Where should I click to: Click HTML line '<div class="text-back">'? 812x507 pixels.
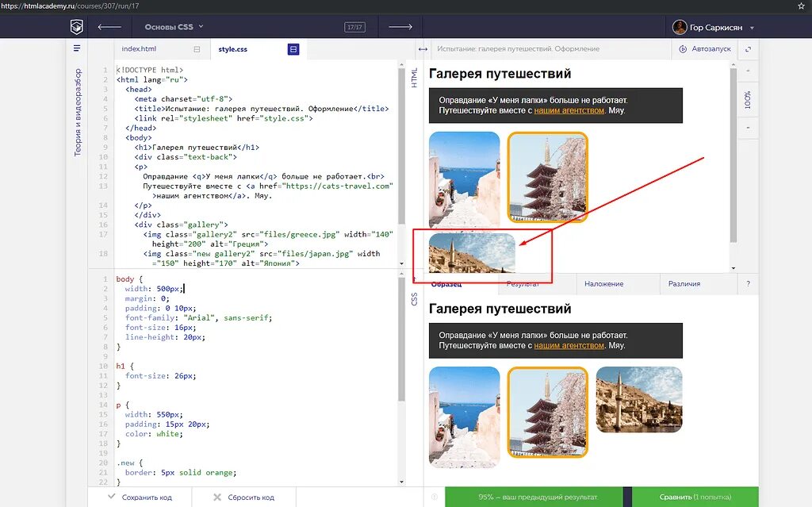pos(186,157)
